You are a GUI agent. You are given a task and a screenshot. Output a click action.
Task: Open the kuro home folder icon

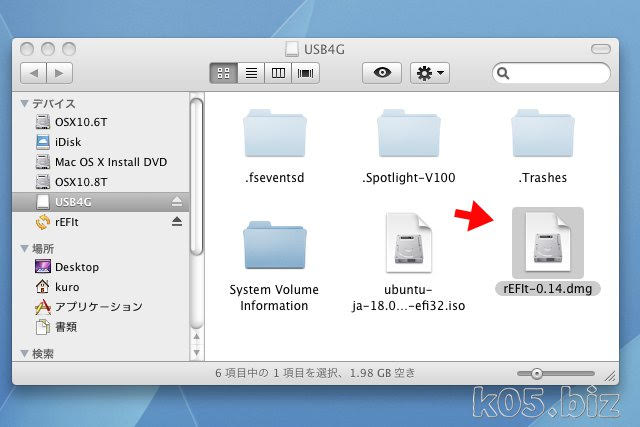43,287
